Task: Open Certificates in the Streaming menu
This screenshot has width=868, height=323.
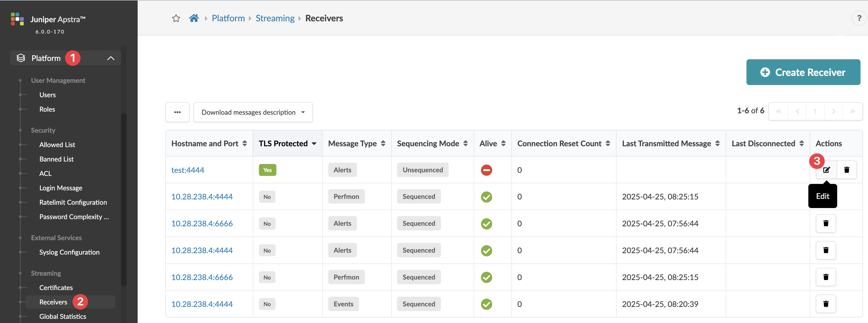Action: tap(56, 288)
